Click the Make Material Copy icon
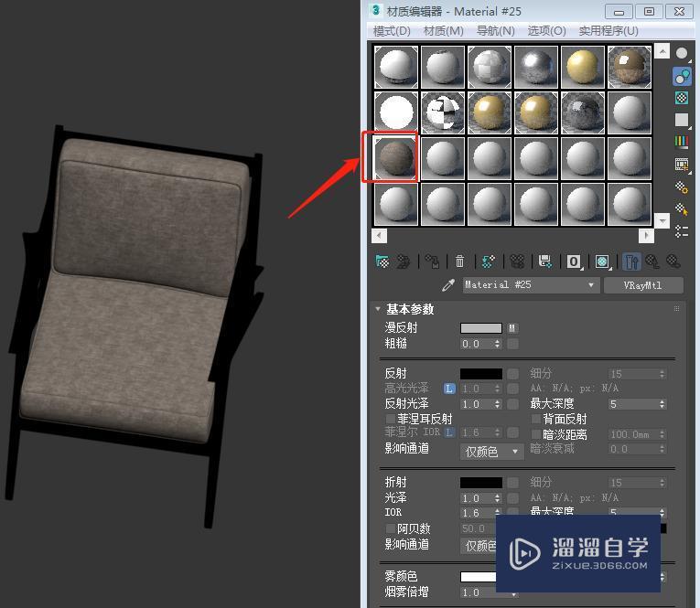The width and height of the screenshot is (700, 608). pyautogui.click(x=489, y=261)
